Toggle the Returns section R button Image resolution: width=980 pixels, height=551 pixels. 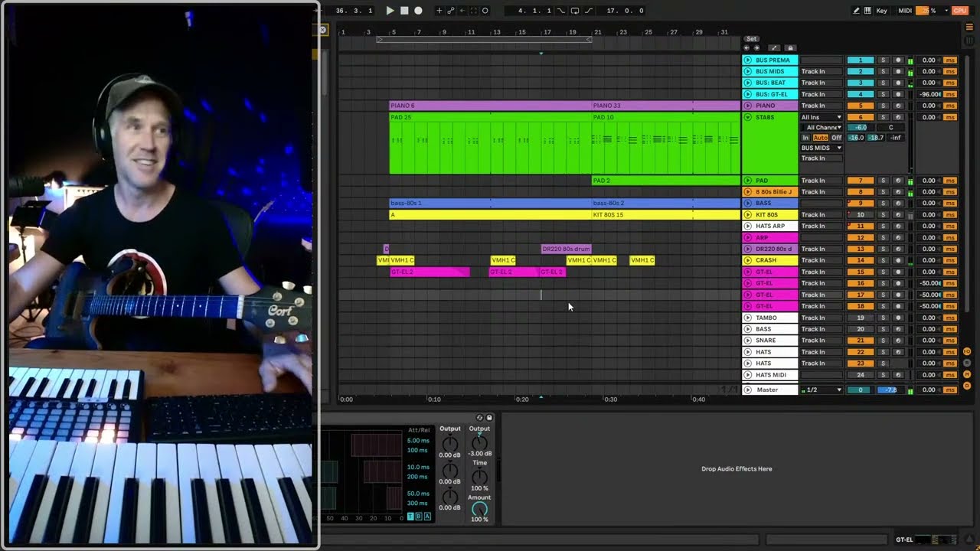[967, 363]
